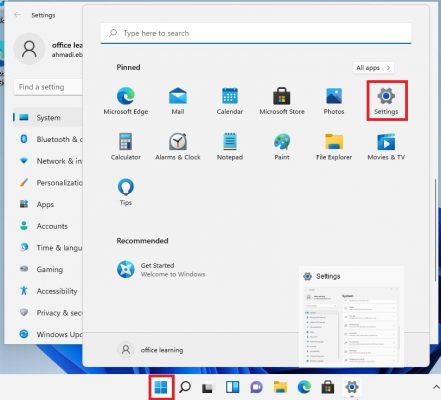Open Widgets from the taskbar
Screen dimensions: 441x400
(x=232, y=387)
